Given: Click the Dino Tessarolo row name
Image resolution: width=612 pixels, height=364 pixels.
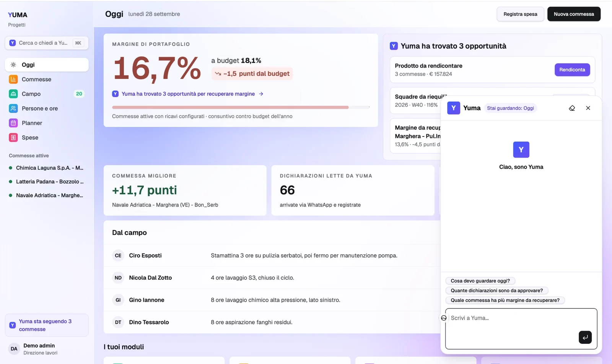Looking at the screenshot, I should (x=149, y=322).
